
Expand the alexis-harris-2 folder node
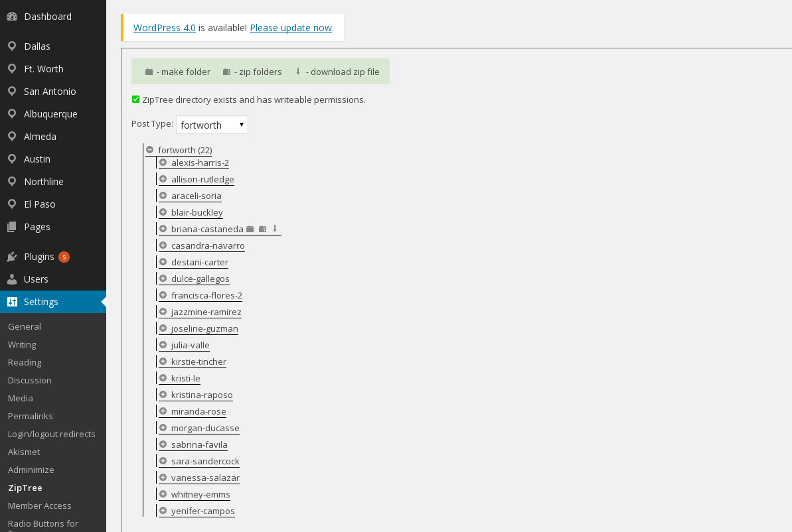tap(163, 163)
